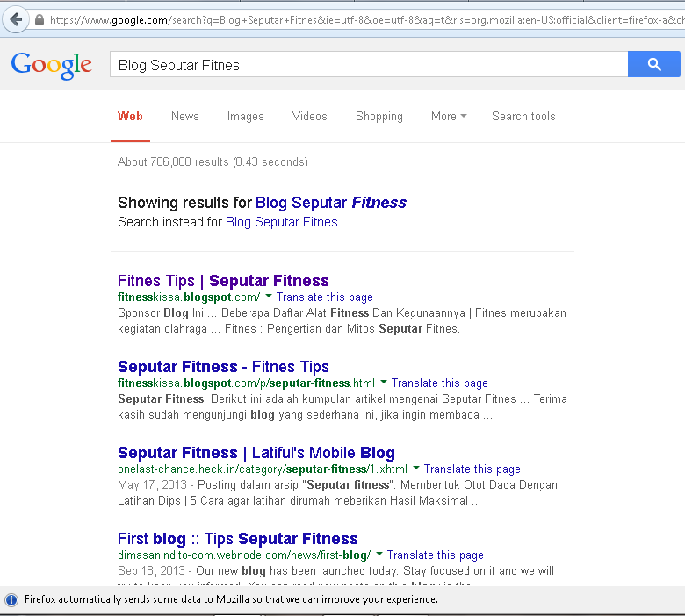This screenshot has width=685, height=616.
Task: Translate the onelast-chance.heck.in result page
Action: (x=472, y=469)
